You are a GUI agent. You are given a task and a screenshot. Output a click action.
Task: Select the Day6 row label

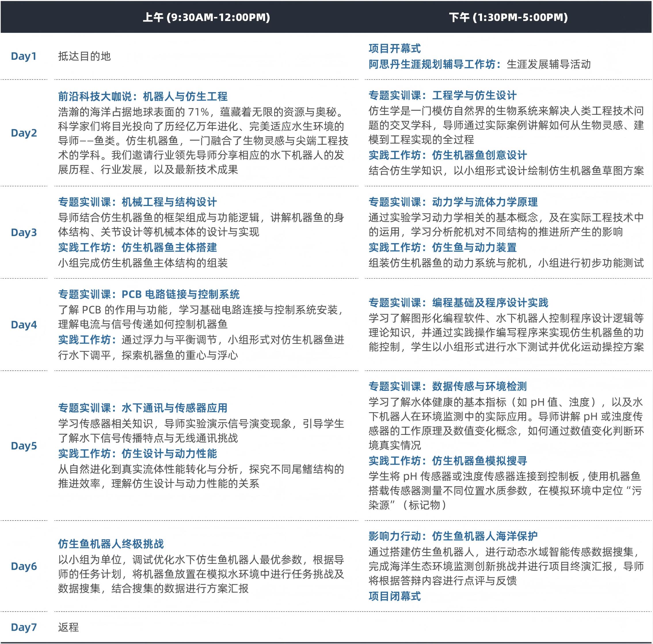click(24, 566)
